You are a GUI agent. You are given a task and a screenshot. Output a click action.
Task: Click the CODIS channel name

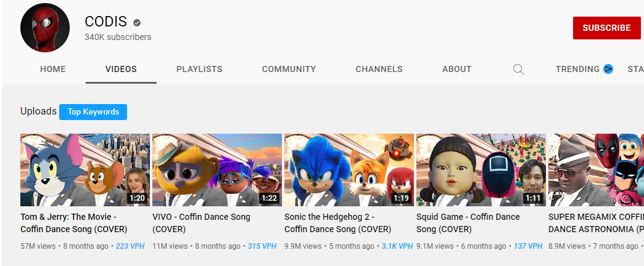(x=106, y=22)
